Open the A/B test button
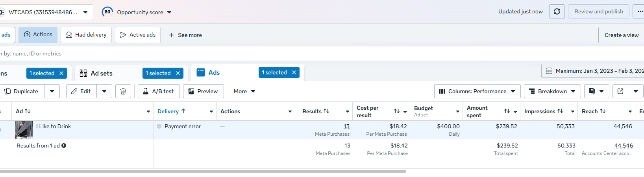Image resolution: width=644 pixels, height=177 pixels. pyautogui.click(x=159, y=91)
